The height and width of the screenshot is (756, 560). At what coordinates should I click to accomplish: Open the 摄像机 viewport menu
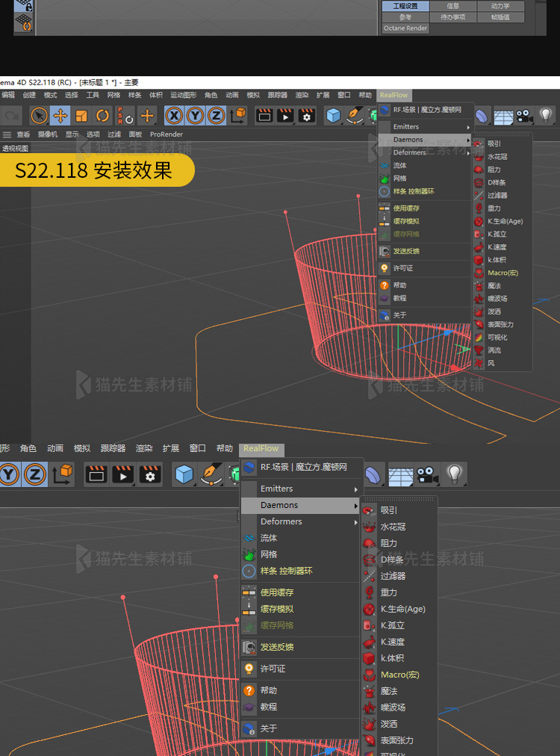point(47,134)
